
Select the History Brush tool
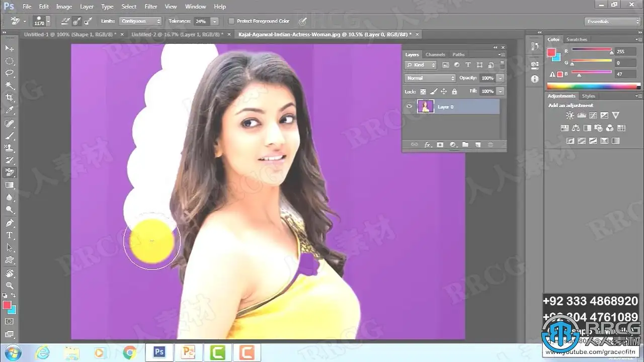(9, 160)
